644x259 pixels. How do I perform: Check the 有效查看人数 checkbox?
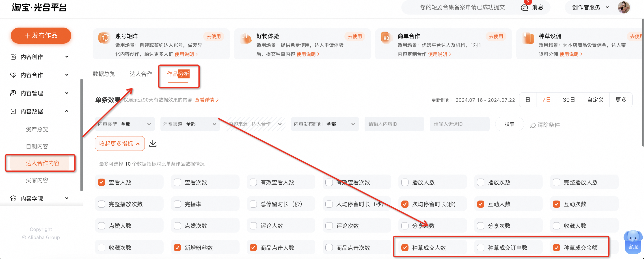pyautogui.click(x=253, y=182)
